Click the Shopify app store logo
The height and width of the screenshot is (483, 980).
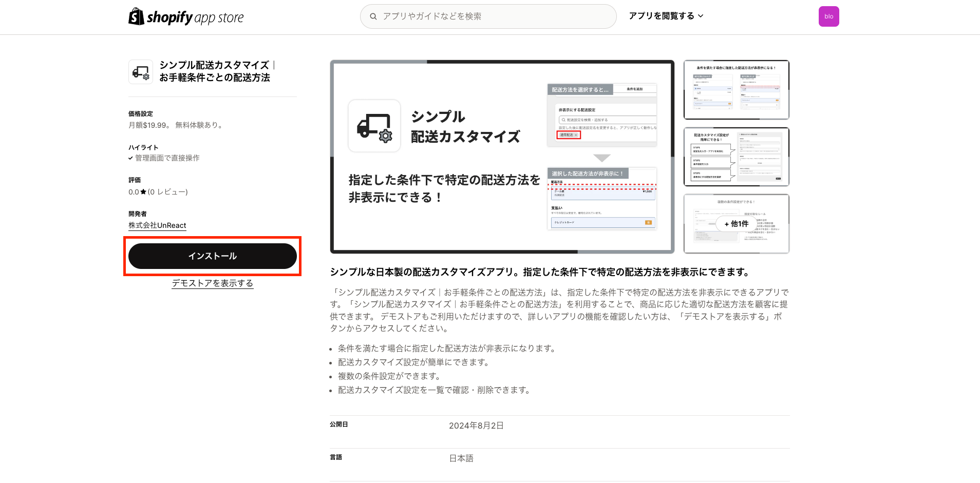[186, 16]
